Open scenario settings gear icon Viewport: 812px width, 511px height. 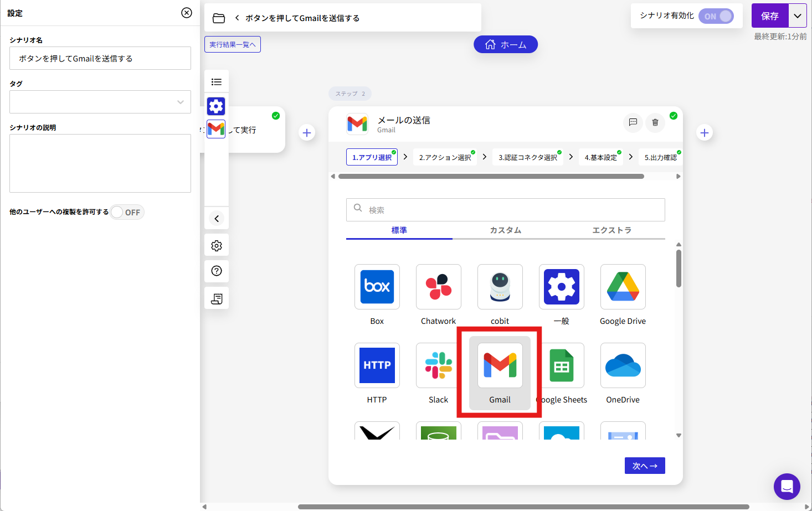[x=217, y=245]
